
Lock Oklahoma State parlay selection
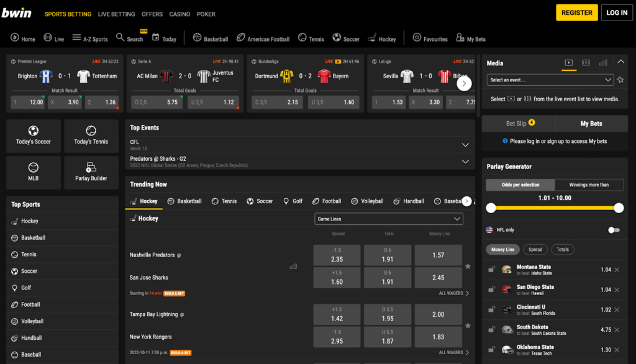coord(492,349)
